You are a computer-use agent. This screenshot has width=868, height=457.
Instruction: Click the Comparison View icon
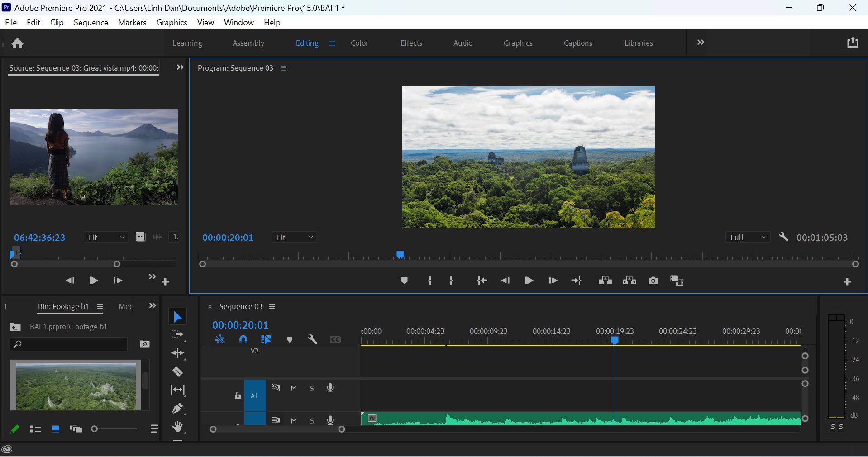(677, 281)
